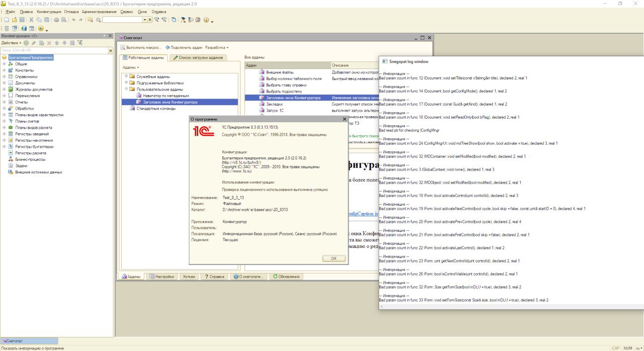Screen dimensions: 644x351
Task: Focus the Поиск field in Конфигурация panel
Action: point(54,50)
